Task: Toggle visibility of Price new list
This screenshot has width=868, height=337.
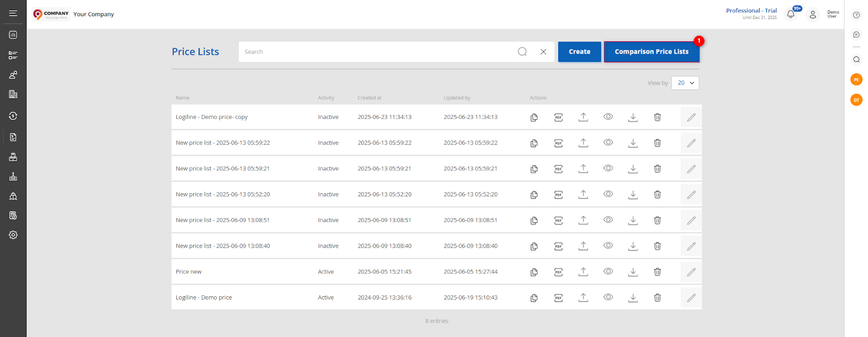Action: pyautogui.click(x=608, y=271)
